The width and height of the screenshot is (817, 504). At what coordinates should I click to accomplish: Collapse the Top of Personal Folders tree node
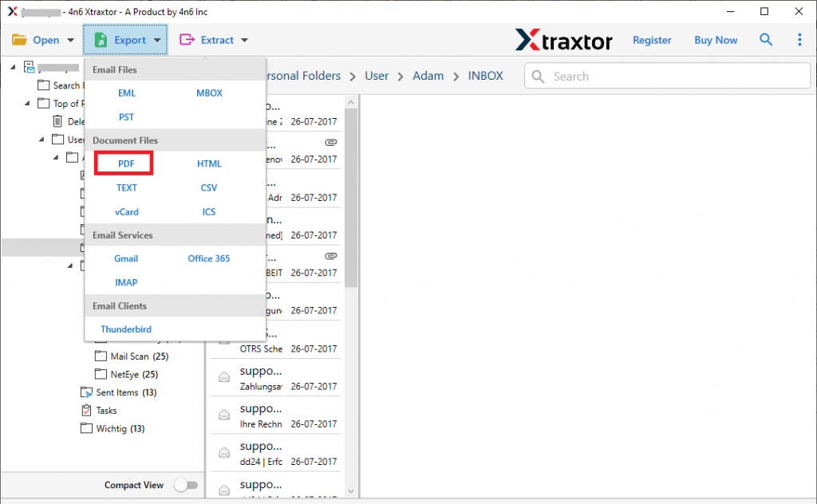click(27, 104)
